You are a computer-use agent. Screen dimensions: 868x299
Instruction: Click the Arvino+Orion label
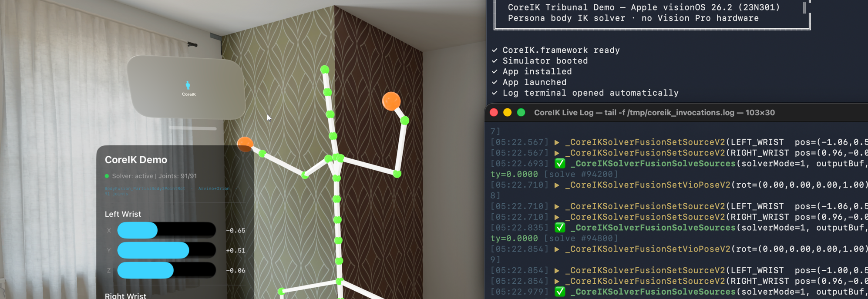point(214,189)
